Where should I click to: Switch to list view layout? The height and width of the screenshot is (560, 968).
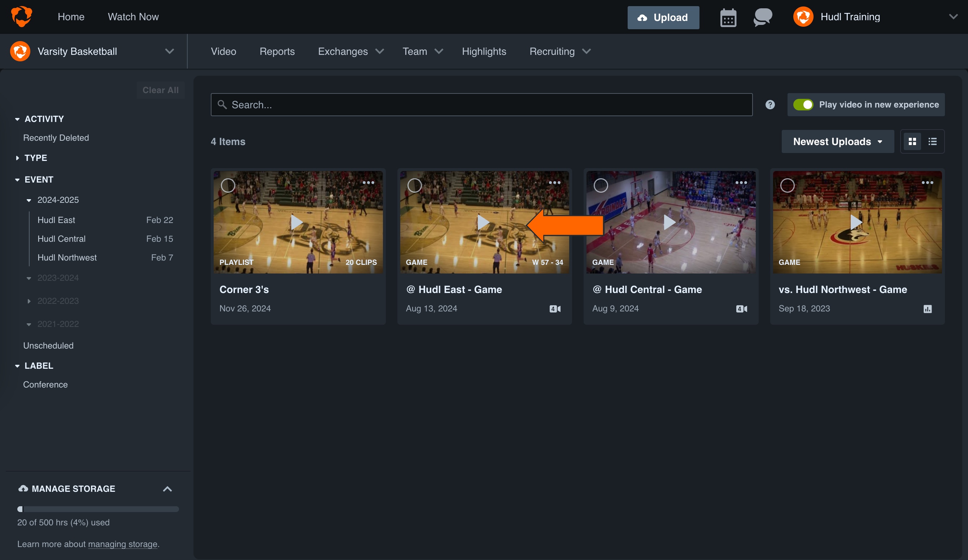[x=933, y=141]
